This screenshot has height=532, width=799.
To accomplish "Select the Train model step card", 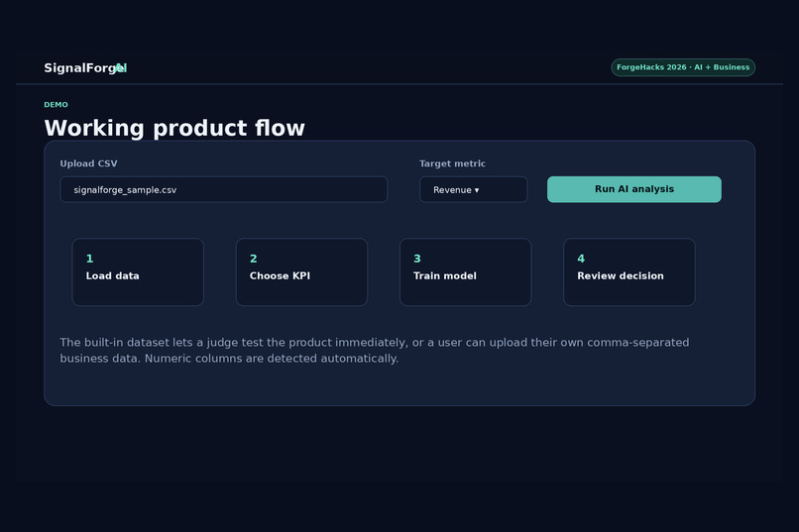I will pos(465,271).
